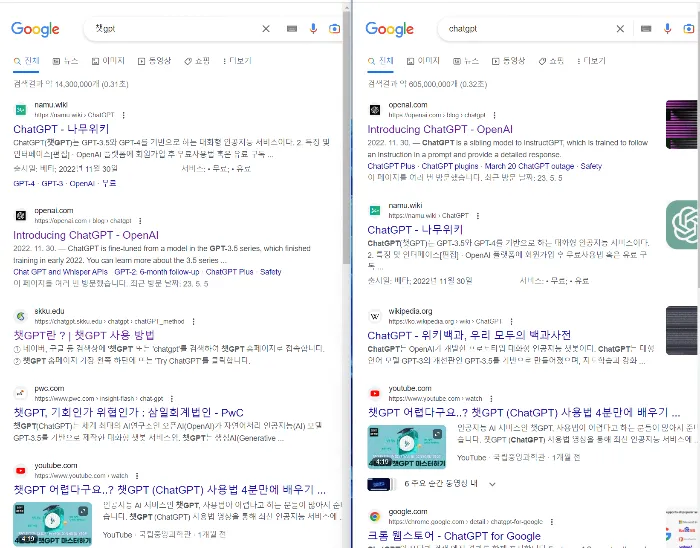Open image search camera in right window

(689, 29)
